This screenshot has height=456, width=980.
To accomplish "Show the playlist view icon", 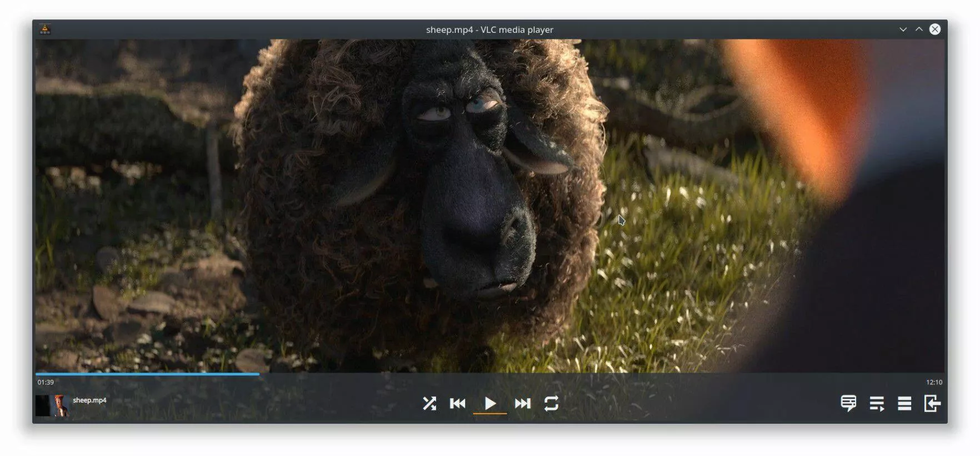I will (877, 404).
